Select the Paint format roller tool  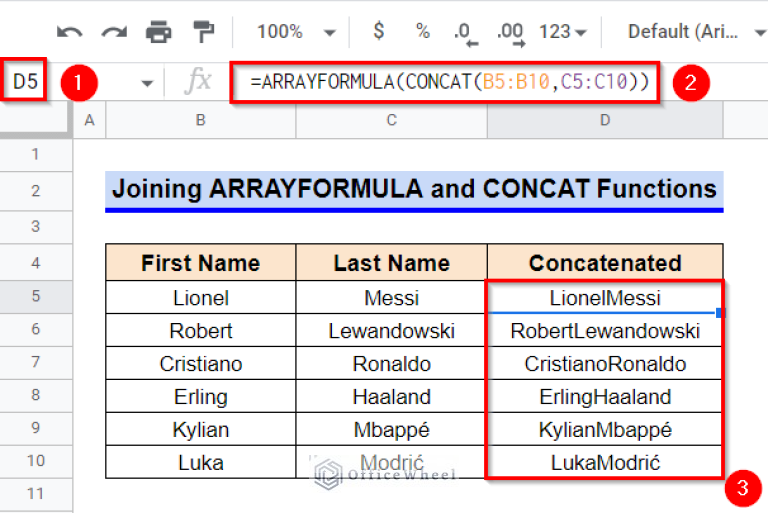(203, 32)
